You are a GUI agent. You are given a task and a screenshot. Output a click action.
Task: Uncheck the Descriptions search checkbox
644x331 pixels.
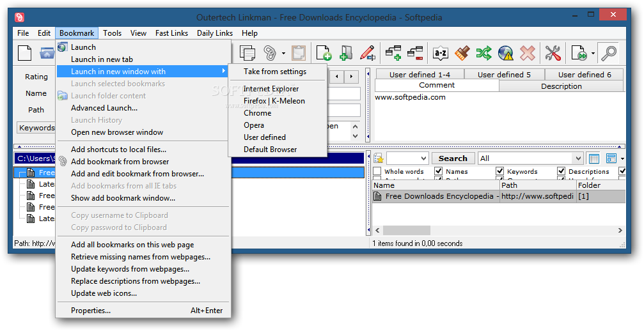point(561,171)
